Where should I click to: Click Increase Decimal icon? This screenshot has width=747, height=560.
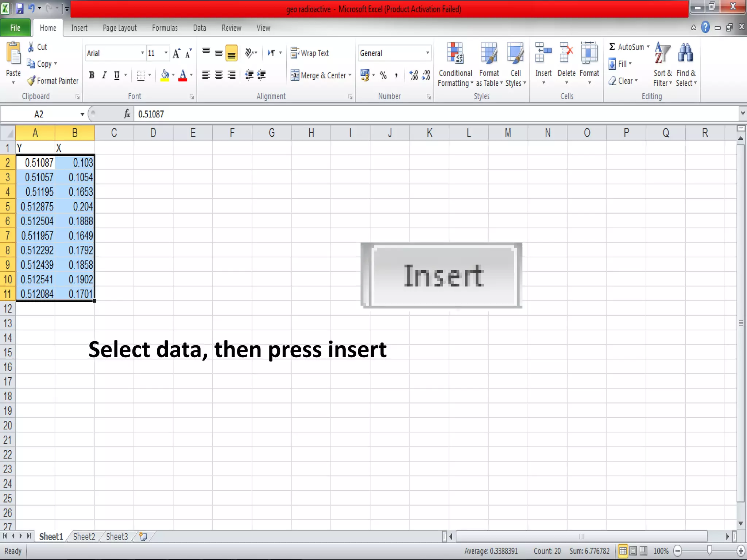pos(414,75)
